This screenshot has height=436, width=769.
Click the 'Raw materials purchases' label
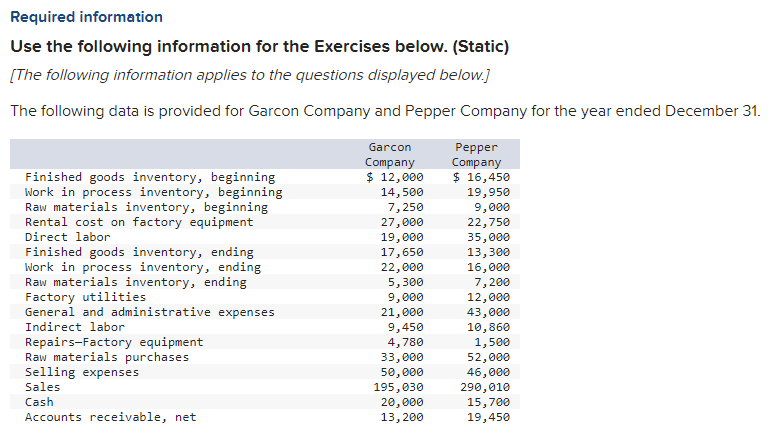(107, 357)
